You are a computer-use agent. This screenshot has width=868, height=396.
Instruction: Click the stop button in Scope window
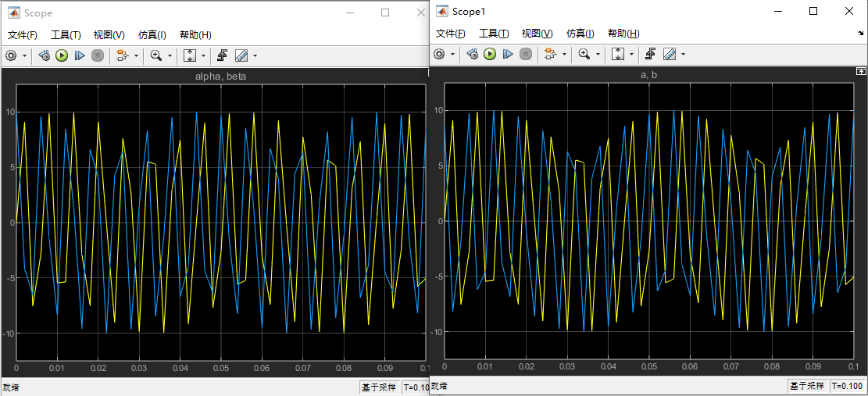98,55
